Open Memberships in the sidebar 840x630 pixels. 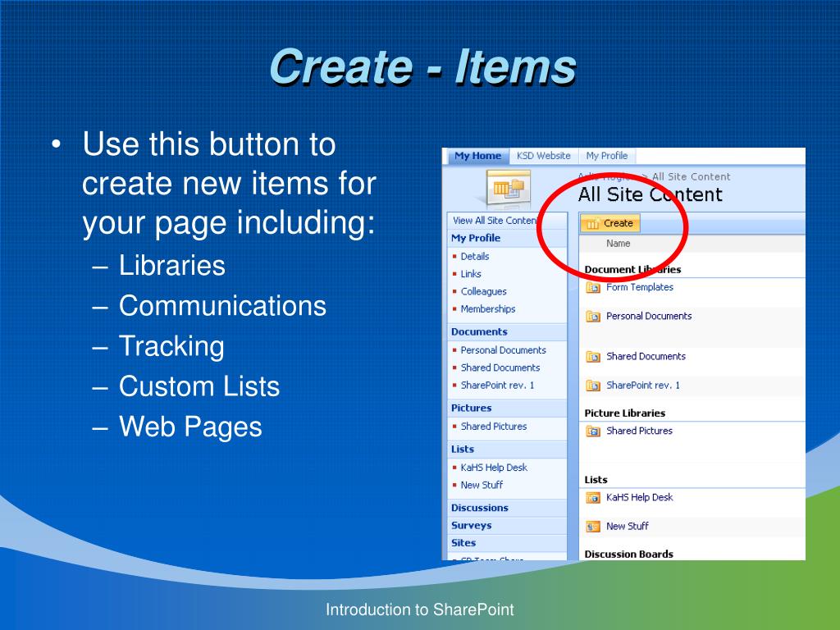click(x=487, y=309)
